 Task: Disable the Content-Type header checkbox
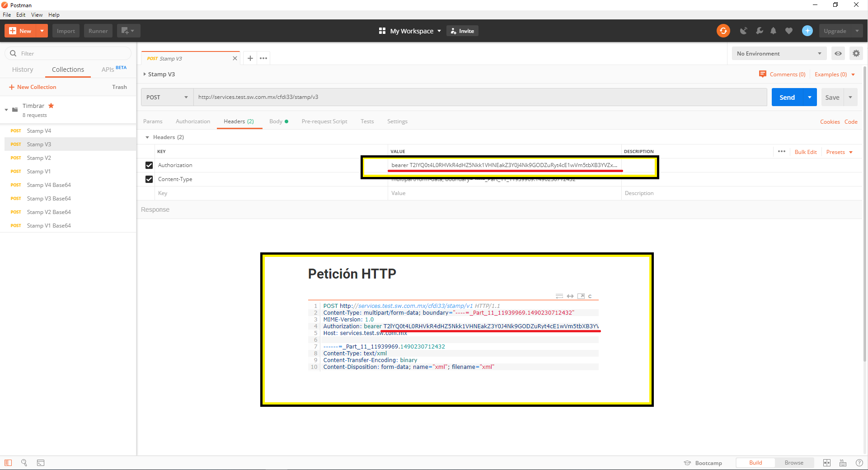[x=149, y=179]
